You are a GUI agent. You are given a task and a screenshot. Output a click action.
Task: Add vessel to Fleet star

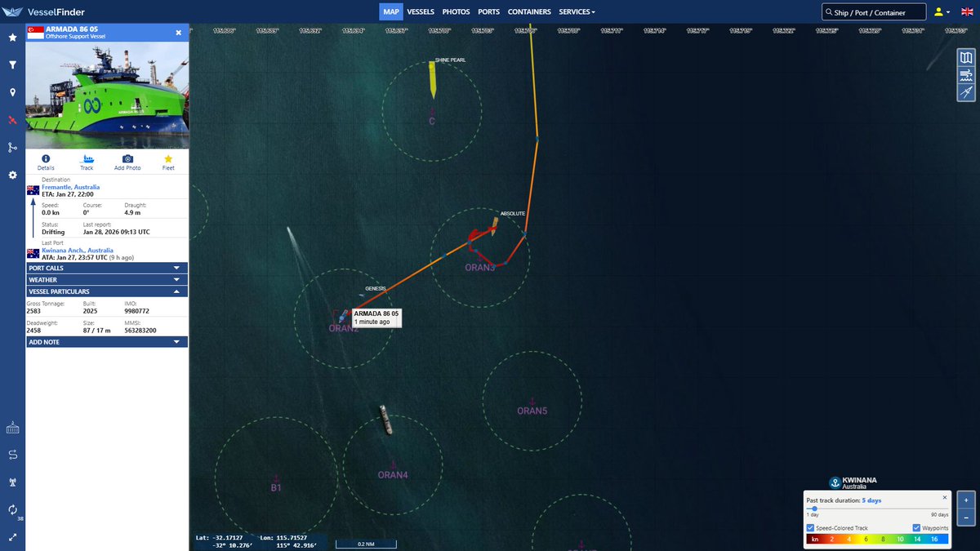(168, 162)
